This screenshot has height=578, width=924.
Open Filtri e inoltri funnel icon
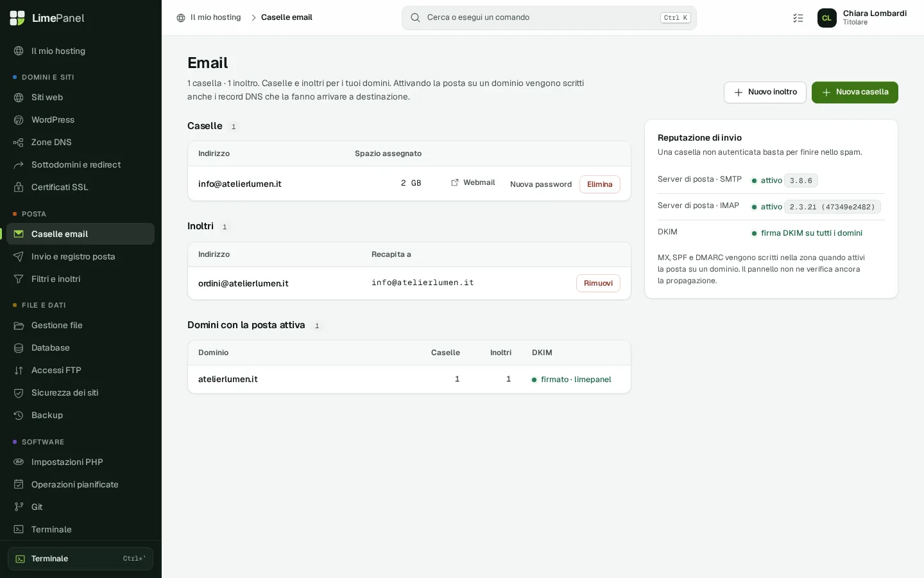(x=19, y=279)
